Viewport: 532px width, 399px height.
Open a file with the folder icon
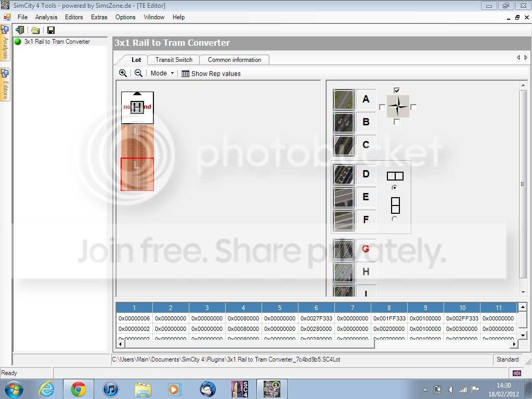point(35,31)
